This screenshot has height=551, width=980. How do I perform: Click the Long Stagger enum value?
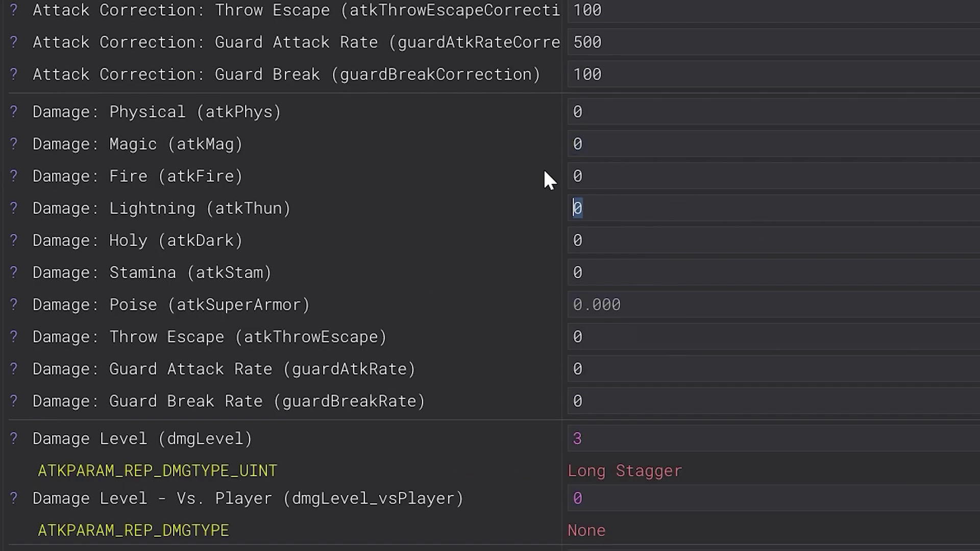(625, 470)
